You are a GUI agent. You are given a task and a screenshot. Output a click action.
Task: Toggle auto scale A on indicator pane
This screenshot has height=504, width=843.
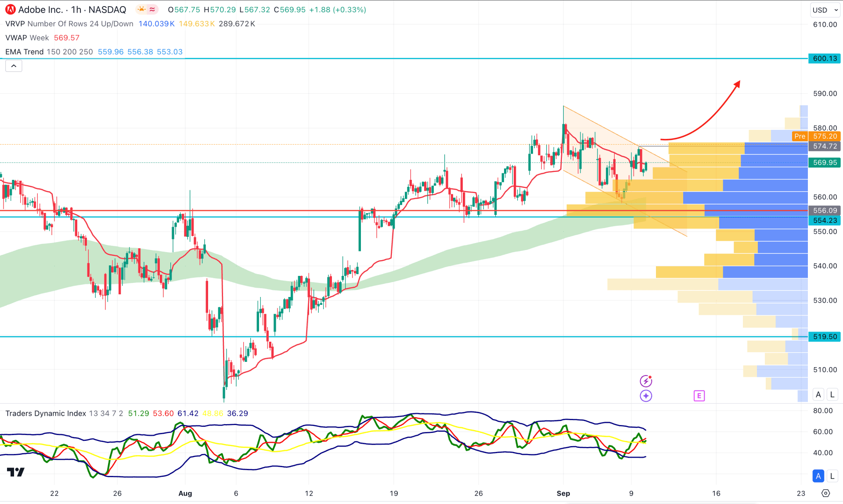coord(818,476)
